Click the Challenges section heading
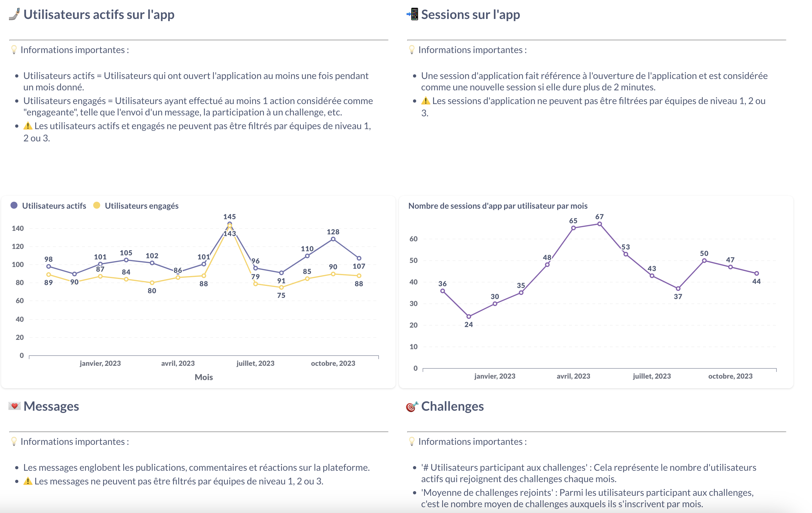This screenshot has width=812, height=513. pyautogui.click(x=452, y=406)
